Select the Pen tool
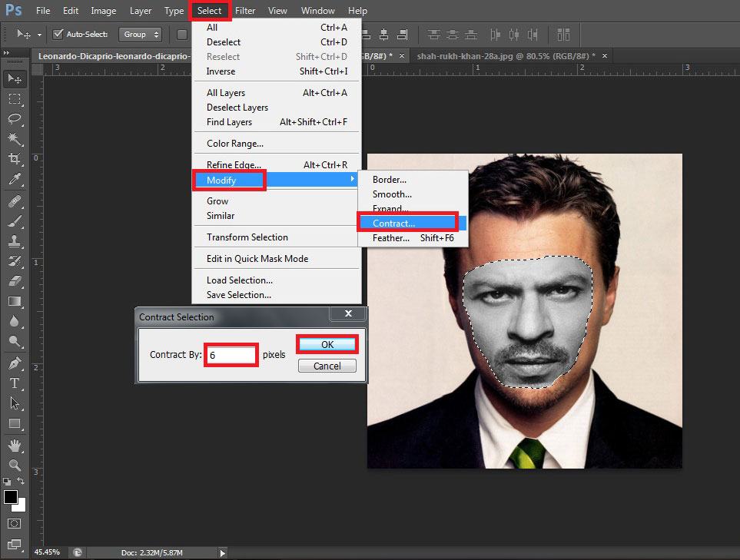The width and height of the screenshot is (740, 560). click(x=15, y=363)
